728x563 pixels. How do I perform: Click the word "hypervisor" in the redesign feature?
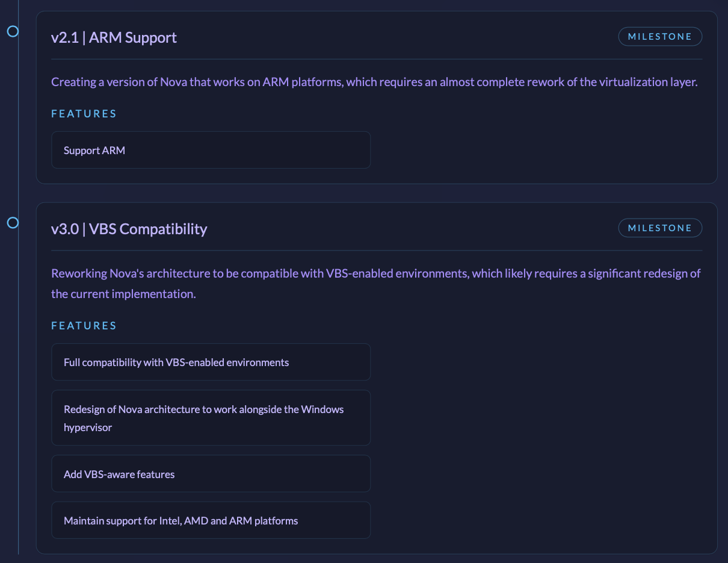pos(88,428)
